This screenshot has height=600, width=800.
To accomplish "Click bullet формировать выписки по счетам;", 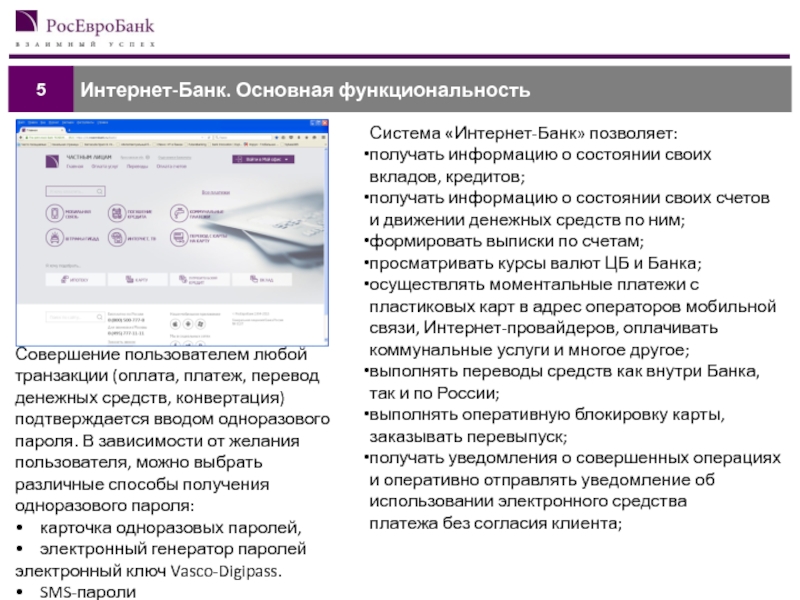I will point(506,241).
